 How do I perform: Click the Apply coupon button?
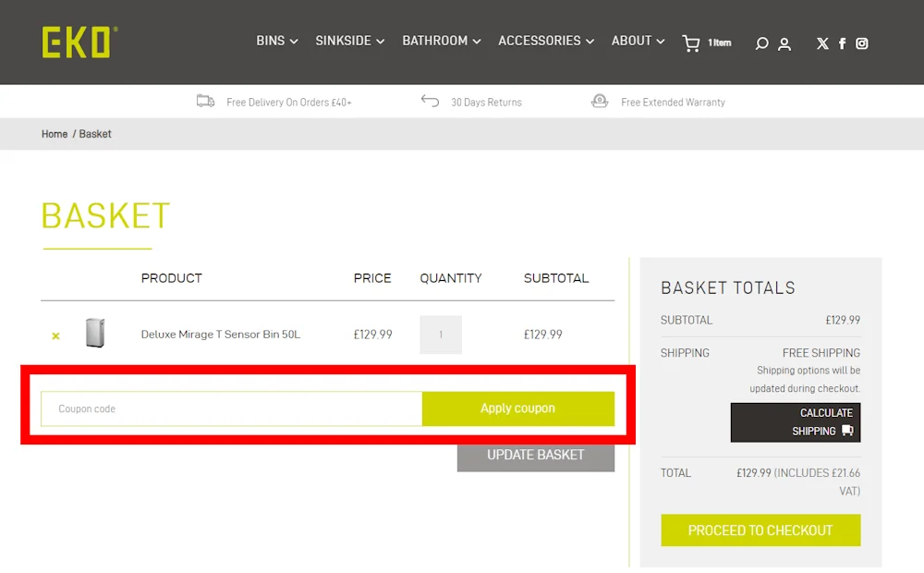(x=518, y=408)
